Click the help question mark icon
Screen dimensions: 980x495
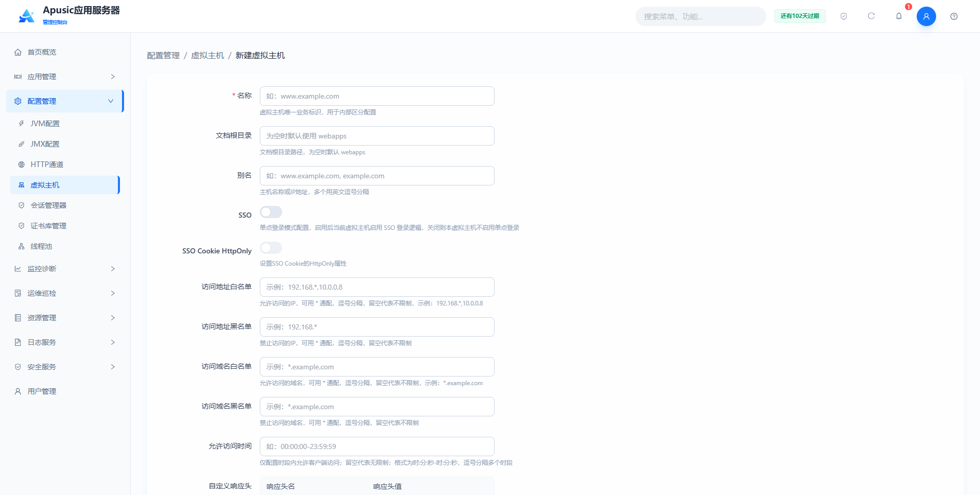(954, 16)
